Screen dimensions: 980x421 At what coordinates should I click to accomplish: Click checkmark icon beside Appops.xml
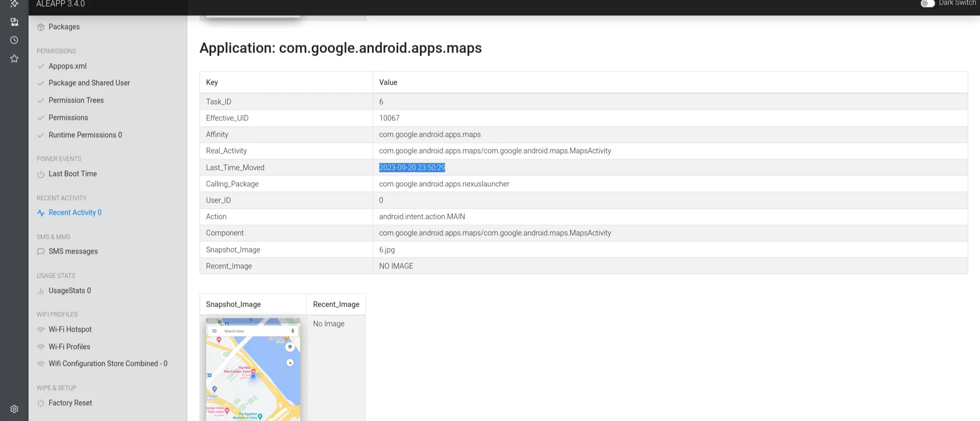tap(41, 66)
